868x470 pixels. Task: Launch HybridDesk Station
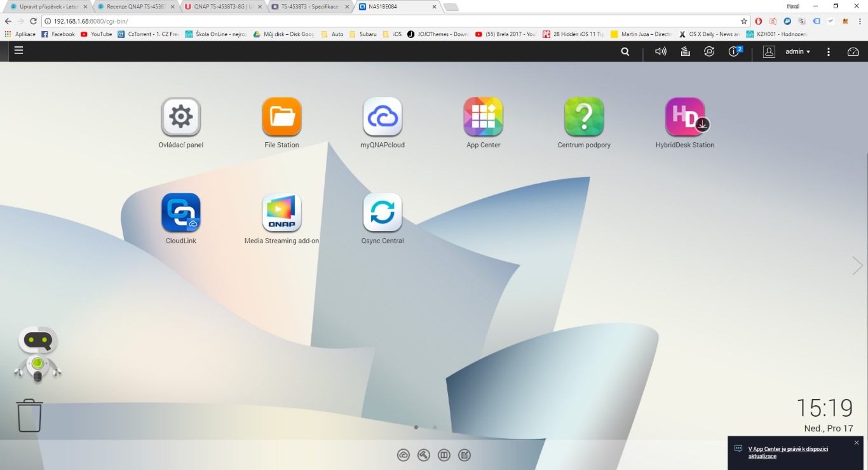click(x=685, y=117)
